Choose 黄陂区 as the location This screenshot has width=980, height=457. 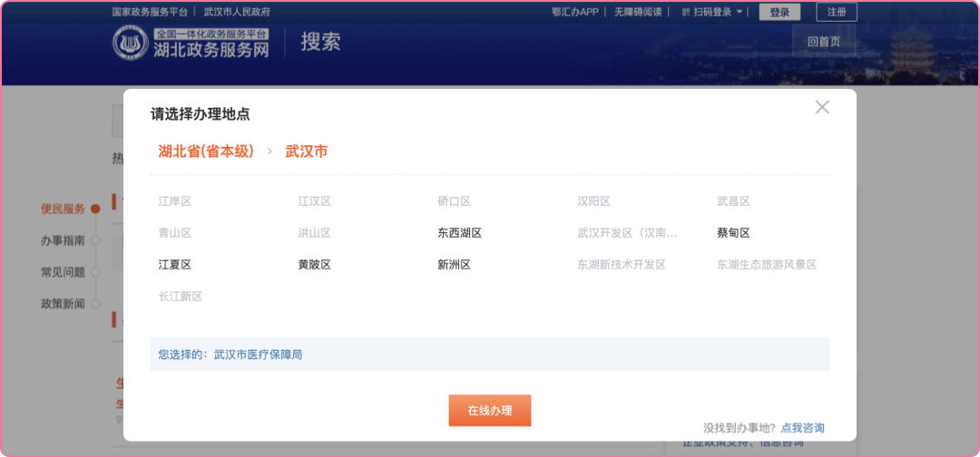click(314, 265)
